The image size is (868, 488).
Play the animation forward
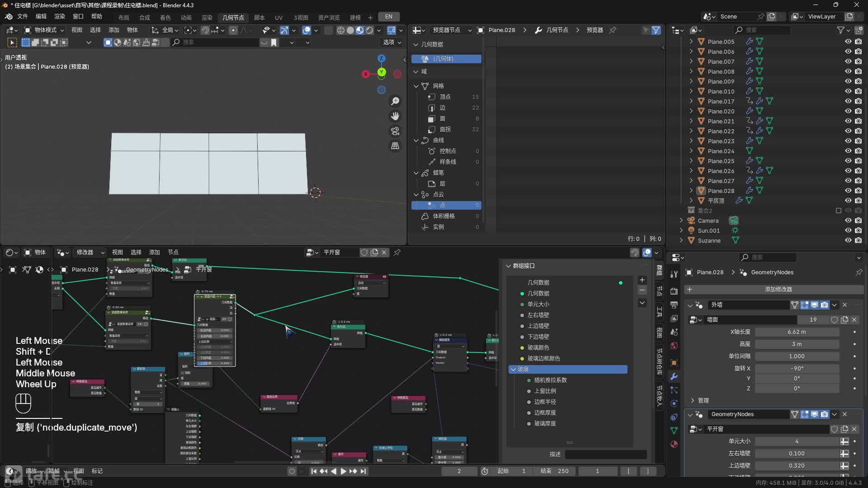(343, 471)
